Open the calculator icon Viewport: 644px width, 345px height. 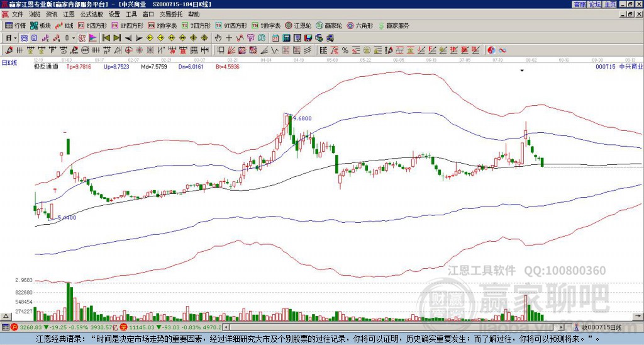pos(287,38)
